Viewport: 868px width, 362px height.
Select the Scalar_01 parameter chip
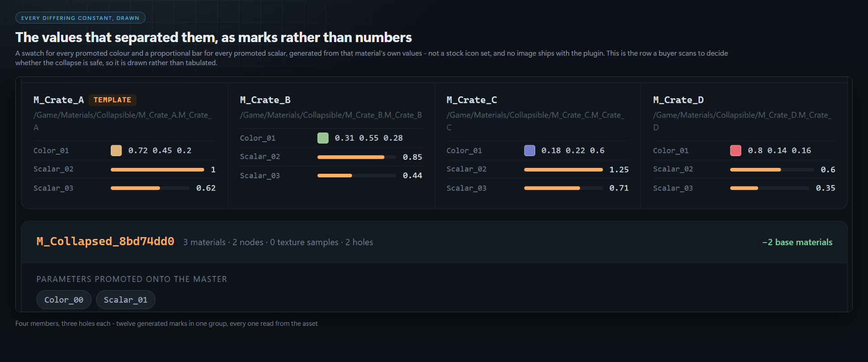pyautogui.click(x=126, y=300)
